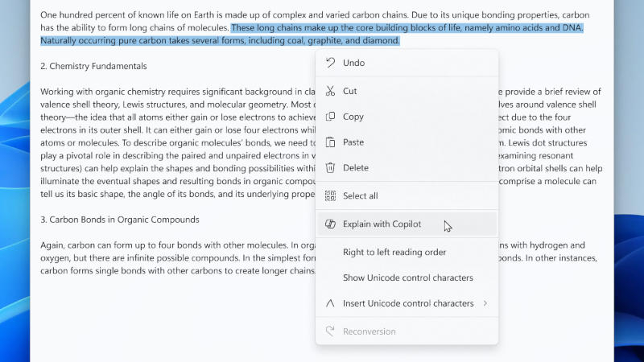Click the Select all icon

[330, 195]
